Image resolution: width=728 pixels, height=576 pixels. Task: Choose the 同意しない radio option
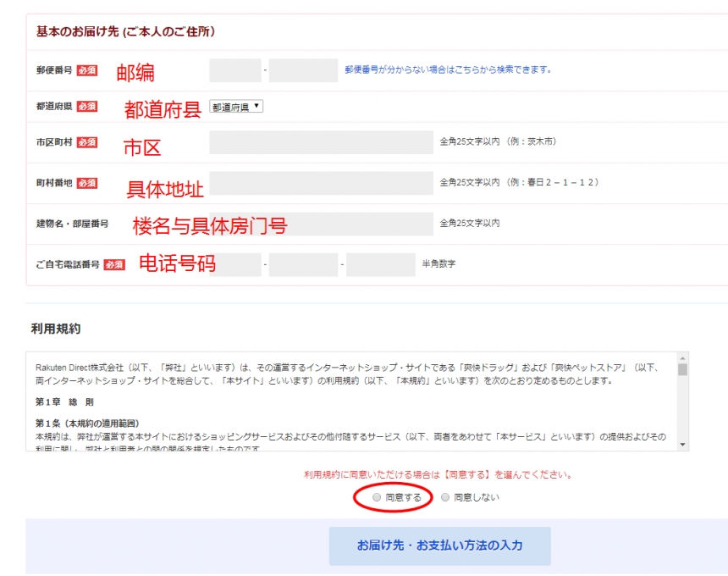[x=445, y=497]
